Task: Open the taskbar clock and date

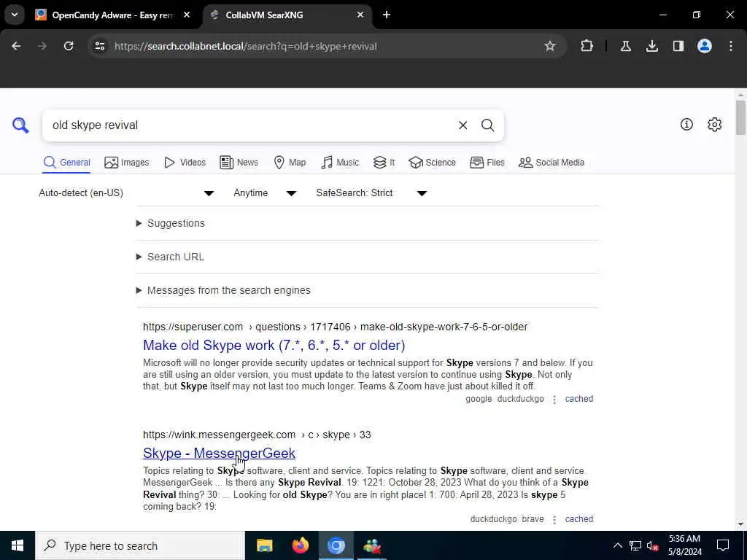Action: coord(684,545)
